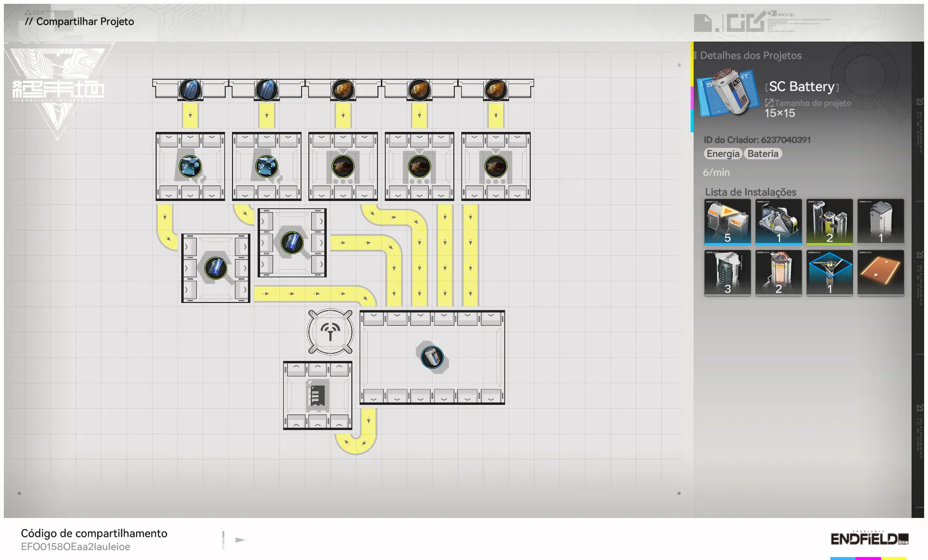928x560 pixels.
Task: Select the SC Battery assembler machine on grid
Action: pyautogui.click(x=432, y=358)
